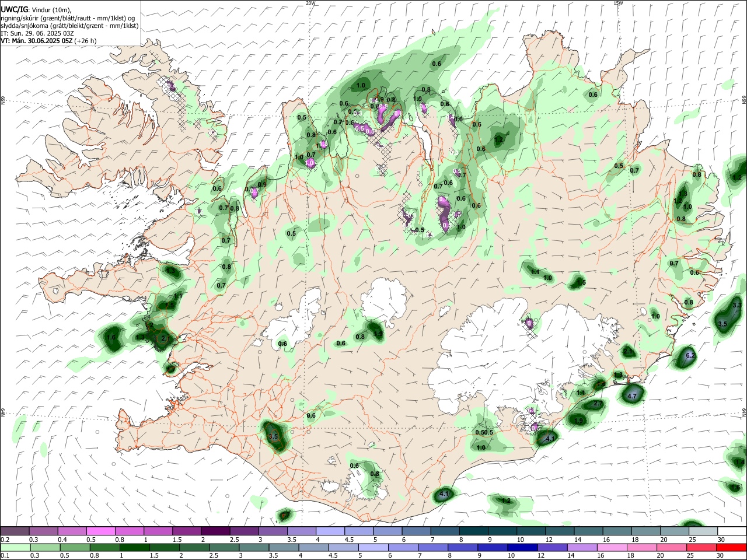This screenshot has height=560, width=747.
Task: Click the 15W longitude label
Action: click(618, 3)
